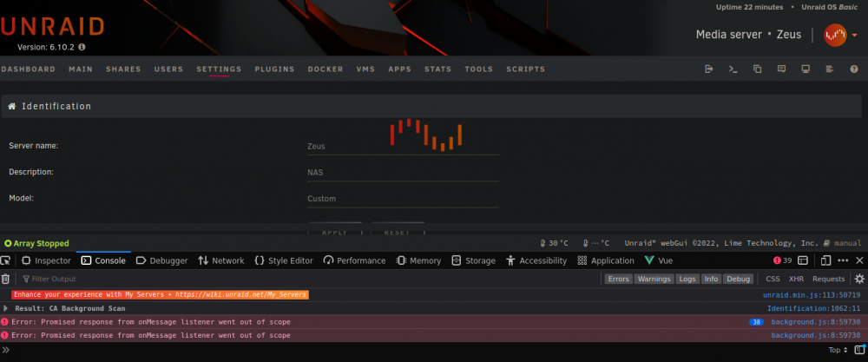Open the unraid.min.js:113:50719 source link
Screen dimensions: 868x362
click(x=812, y=295)
